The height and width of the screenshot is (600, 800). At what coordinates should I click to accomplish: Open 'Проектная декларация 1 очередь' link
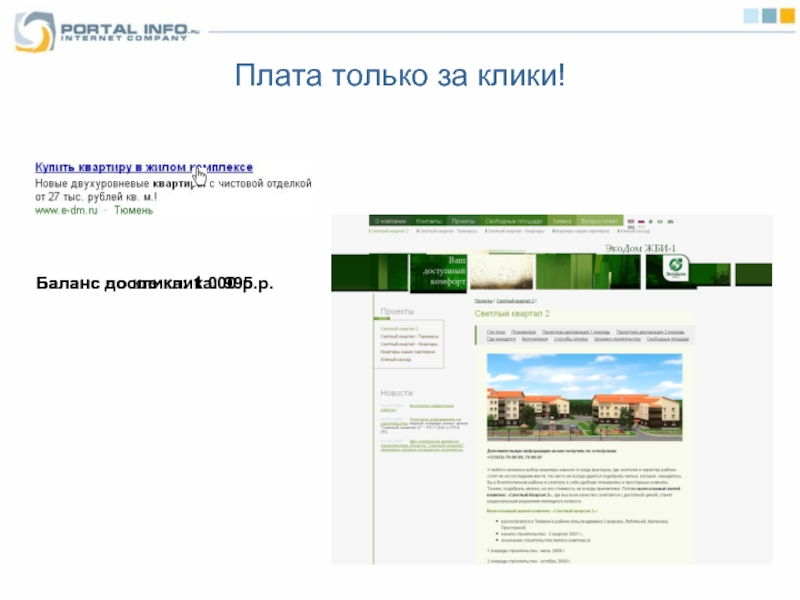point(576,332)
